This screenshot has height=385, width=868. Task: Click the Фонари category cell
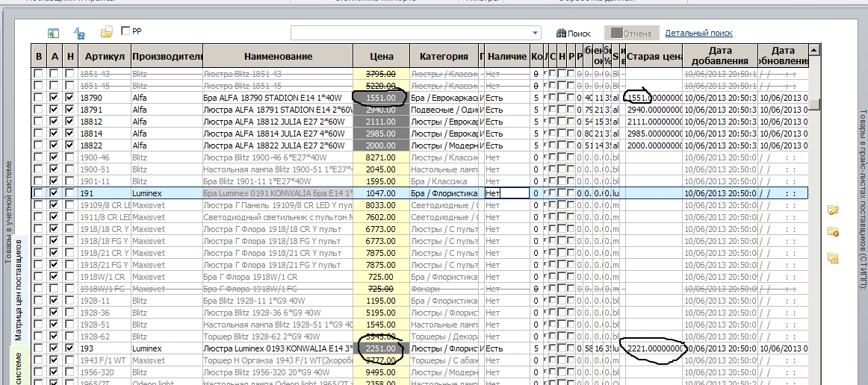[x=444, y=289]
